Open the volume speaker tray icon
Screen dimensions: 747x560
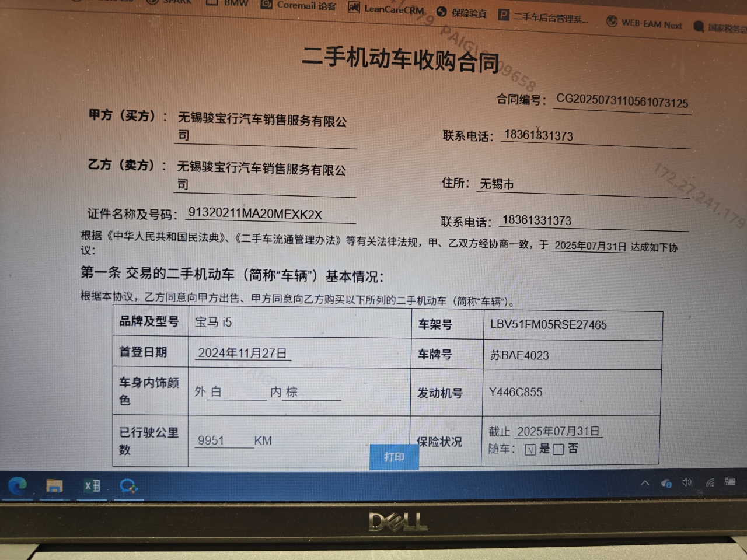(x=687, y=482)
